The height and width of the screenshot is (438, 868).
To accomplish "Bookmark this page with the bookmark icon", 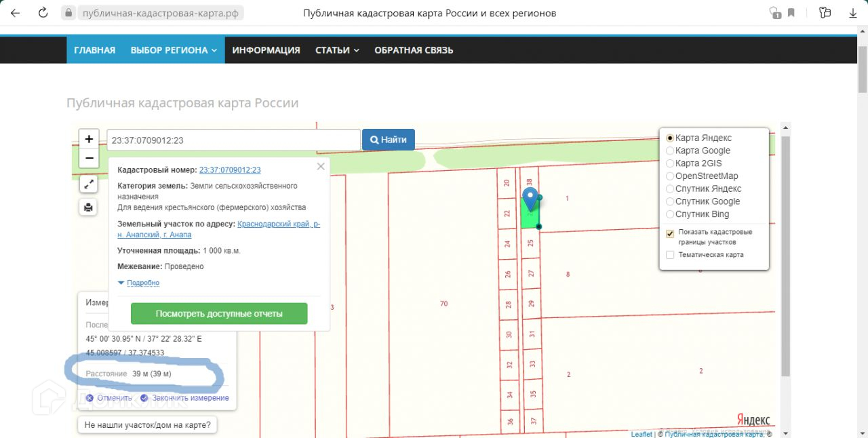I will [791, 13].
